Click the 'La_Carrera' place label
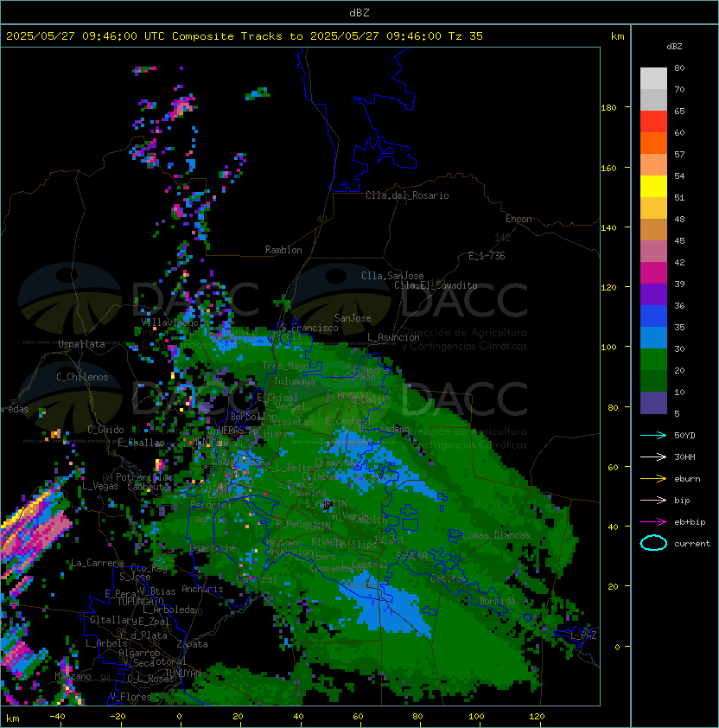 (x=97, y=563)
